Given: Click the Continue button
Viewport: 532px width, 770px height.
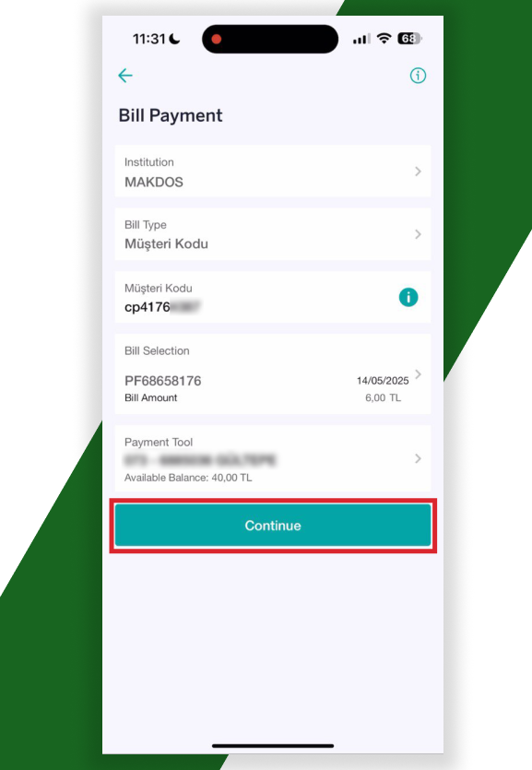Looking at the screenshot, I should 273,526.
